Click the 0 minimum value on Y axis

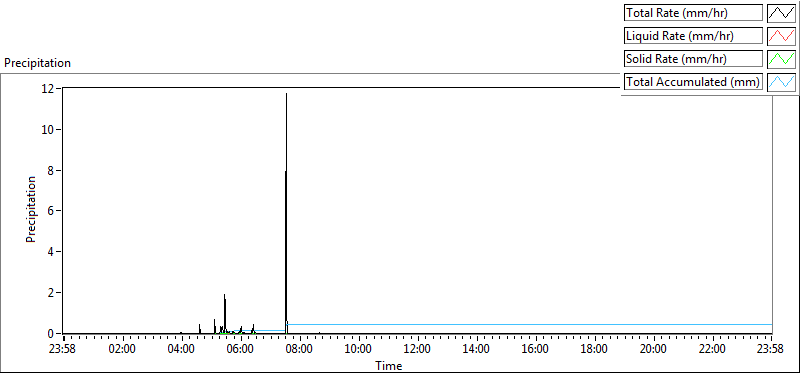tap(52, 334)
